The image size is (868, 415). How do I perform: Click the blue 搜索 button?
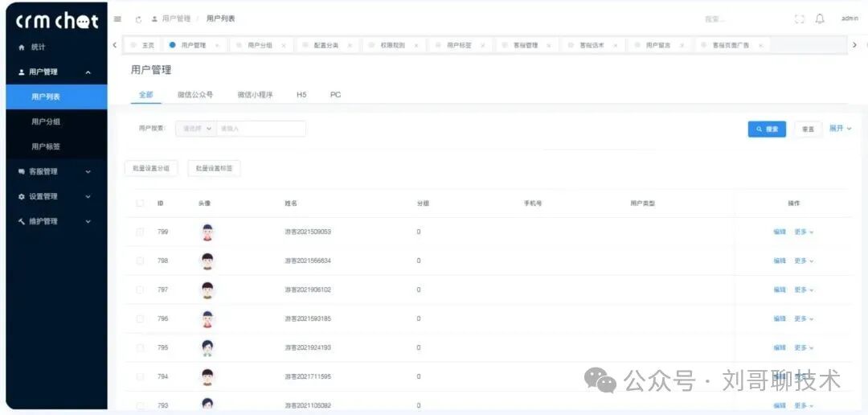tap(768, 129)
